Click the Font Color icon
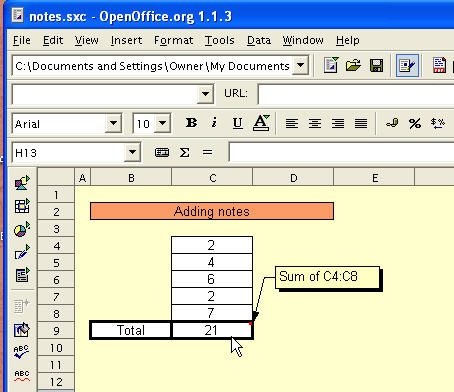 click(261, 123)
